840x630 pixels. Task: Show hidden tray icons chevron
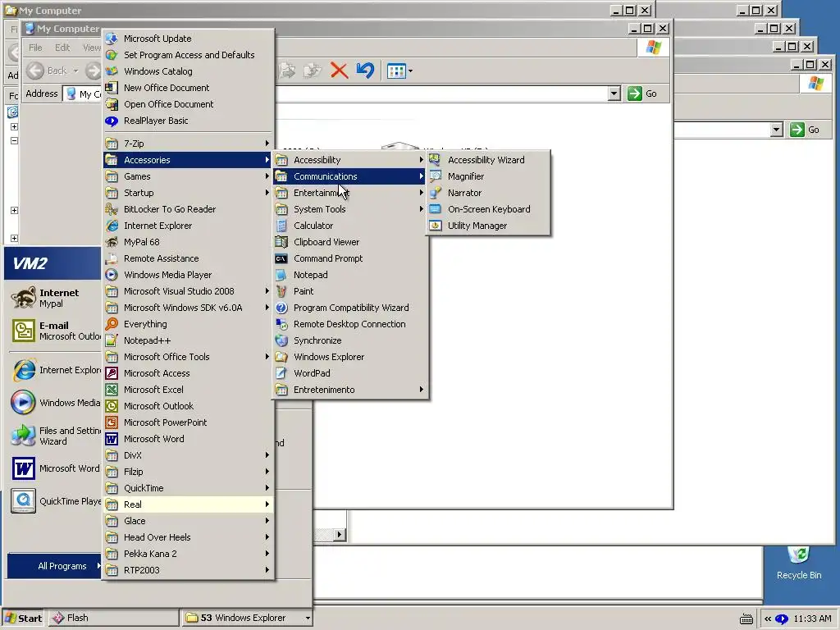tap(768, 619)
